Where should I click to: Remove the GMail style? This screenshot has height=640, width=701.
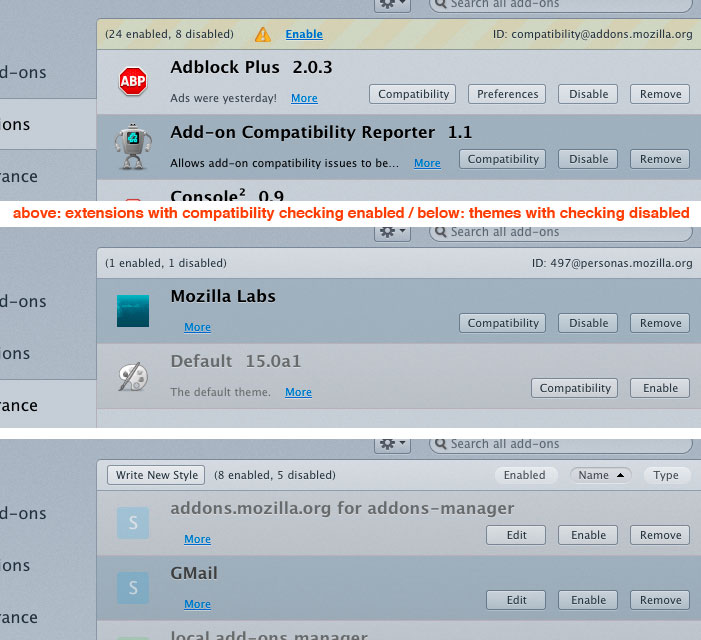660,600
